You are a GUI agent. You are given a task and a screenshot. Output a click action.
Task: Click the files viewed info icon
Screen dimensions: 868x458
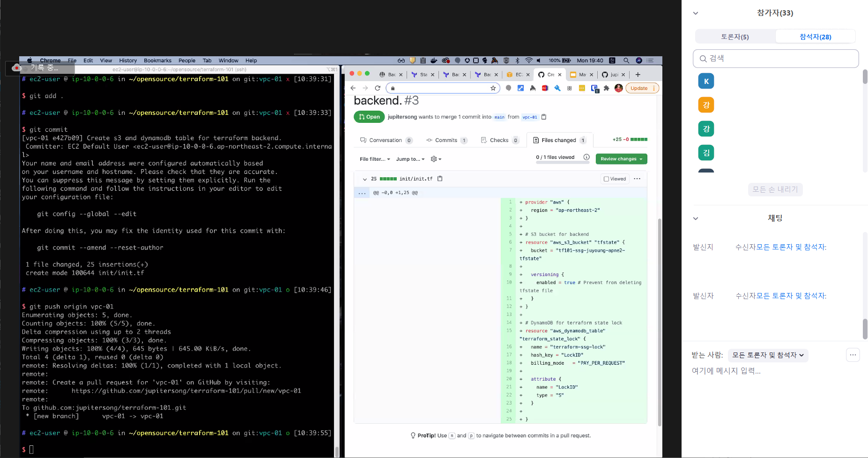tap(586, 157)
